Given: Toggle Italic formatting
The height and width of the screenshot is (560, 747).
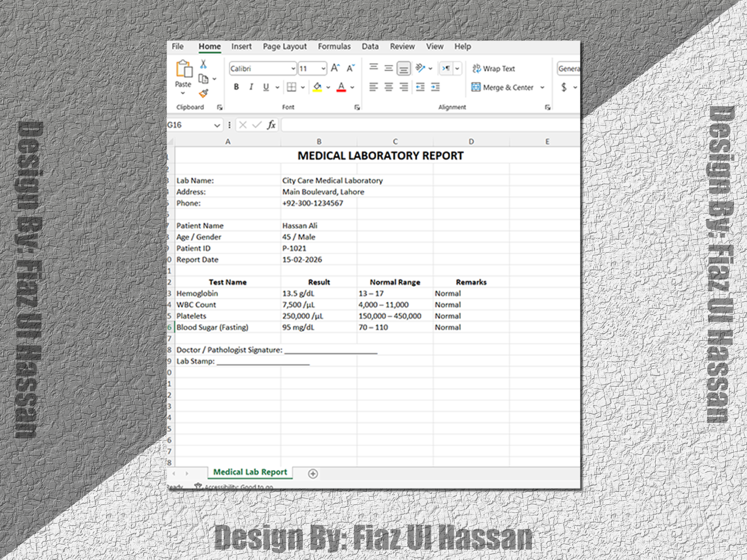Looking at the screenshot, I should point(251,87).
